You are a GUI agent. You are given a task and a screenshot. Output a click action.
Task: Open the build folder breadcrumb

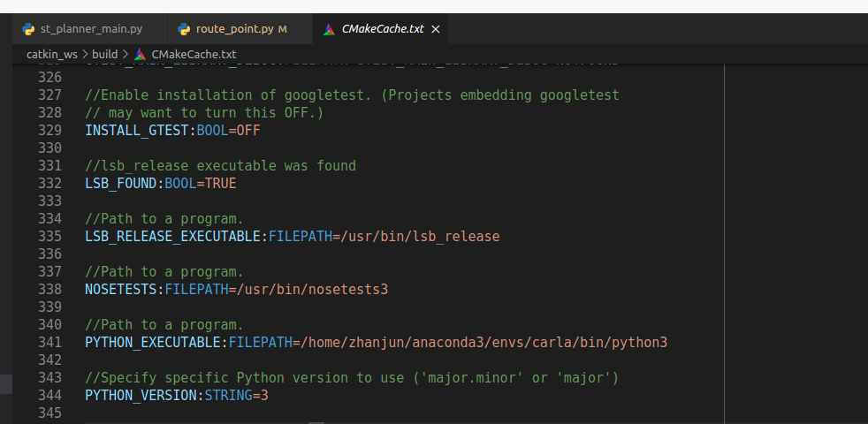point(104,54)
